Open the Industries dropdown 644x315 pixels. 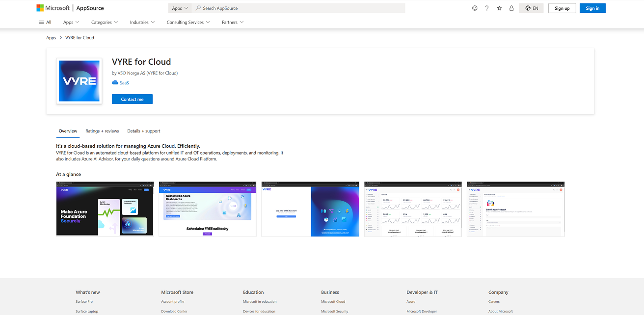(141, 22)
